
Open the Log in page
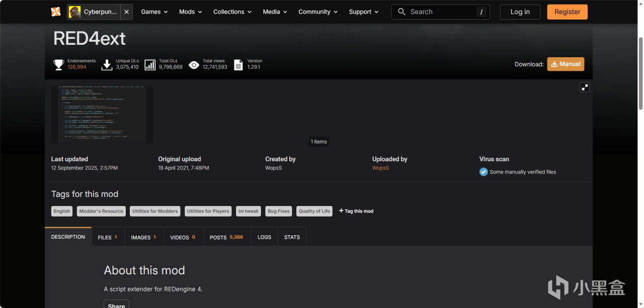520,12
